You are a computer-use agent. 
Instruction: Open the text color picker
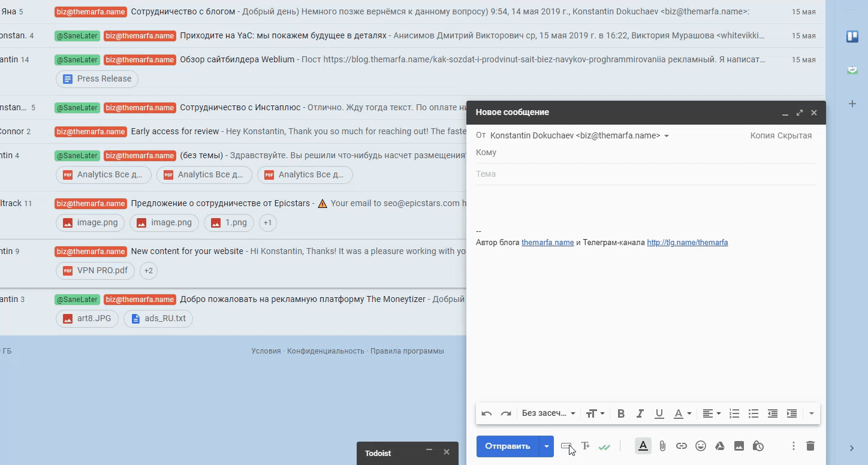point(682,413)
